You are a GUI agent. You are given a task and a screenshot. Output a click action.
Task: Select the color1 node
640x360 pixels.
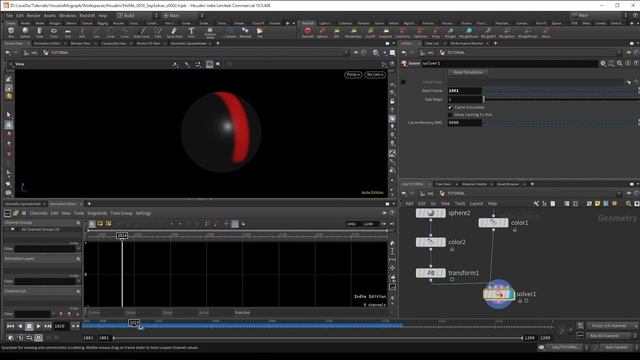pyautogui.click(x=493, y=222)
